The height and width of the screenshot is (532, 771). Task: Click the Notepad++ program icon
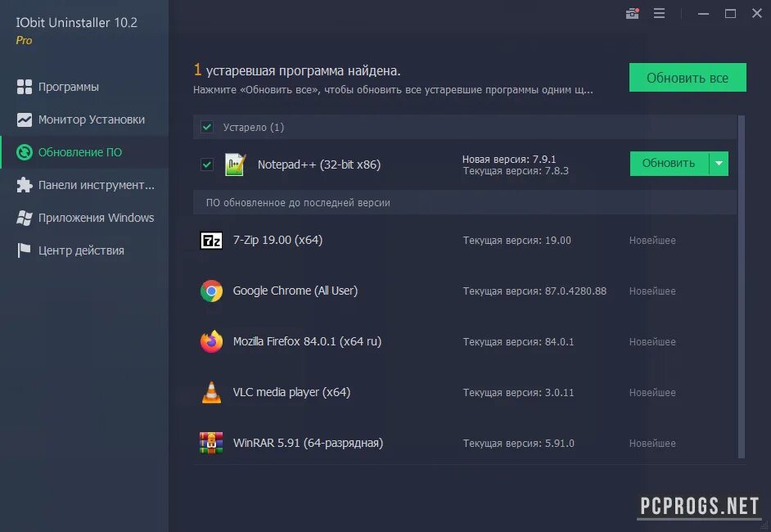coord(235,165)
